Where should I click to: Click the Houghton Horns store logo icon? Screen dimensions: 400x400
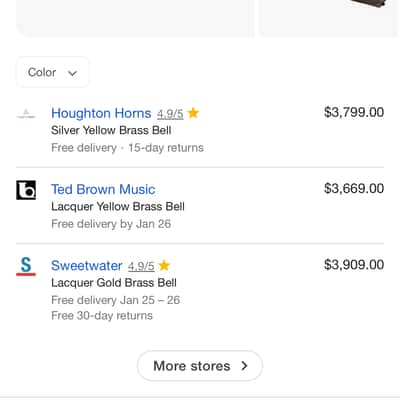click(x=26, y=114)
